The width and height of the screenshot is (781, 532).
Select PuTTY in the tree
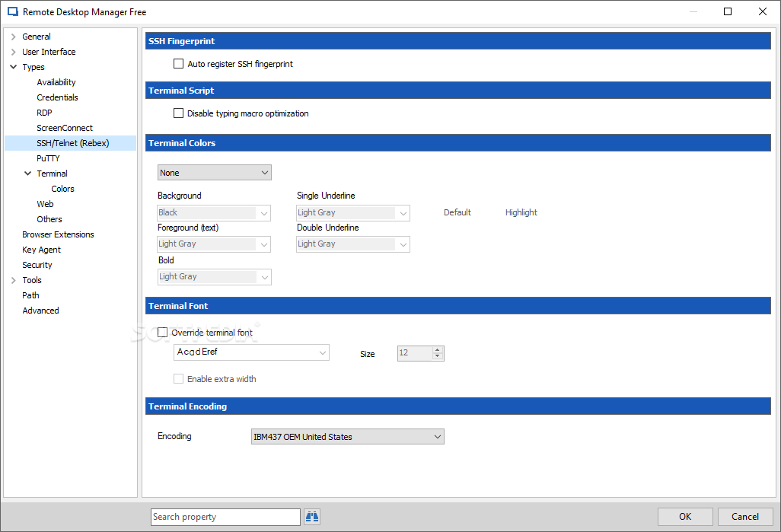pos(48,158)
